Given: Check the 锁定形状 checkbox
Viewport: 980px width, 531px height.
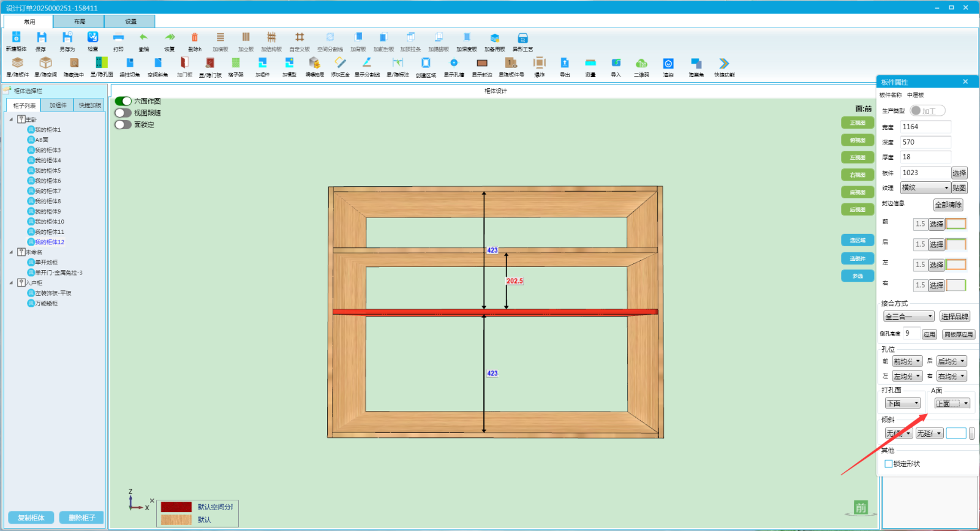Looking at the screenshot, I should (889, 464).
